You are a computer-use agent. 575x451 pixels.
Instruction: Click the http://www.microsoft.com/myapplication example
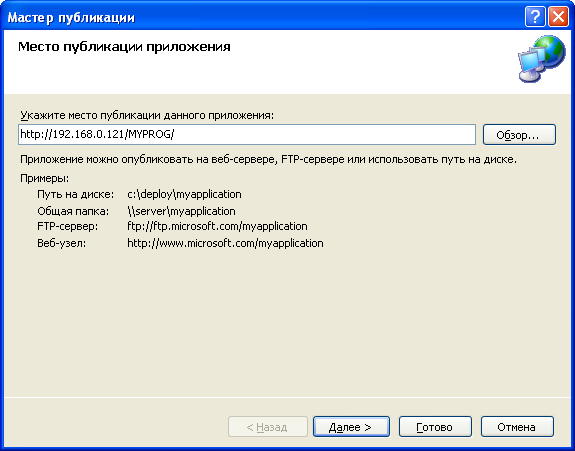[x=226, y=243]
